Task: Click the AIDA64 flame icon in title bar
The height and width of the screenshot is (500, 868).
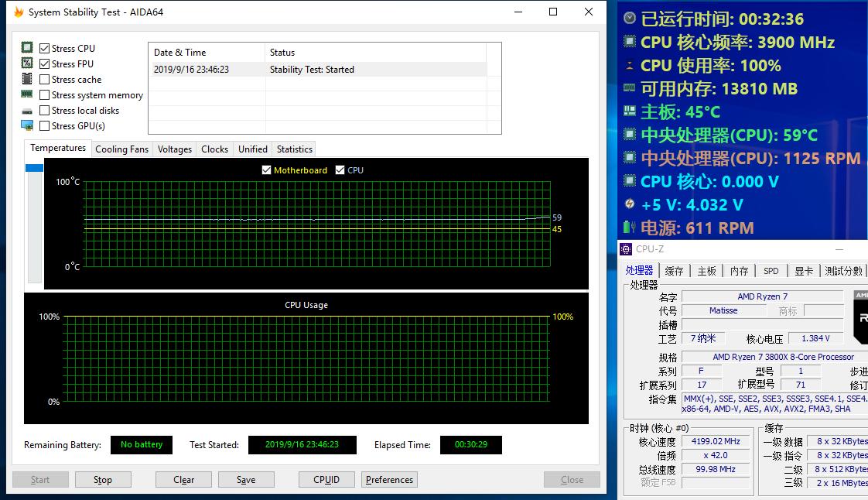Action: click(19, 12)
